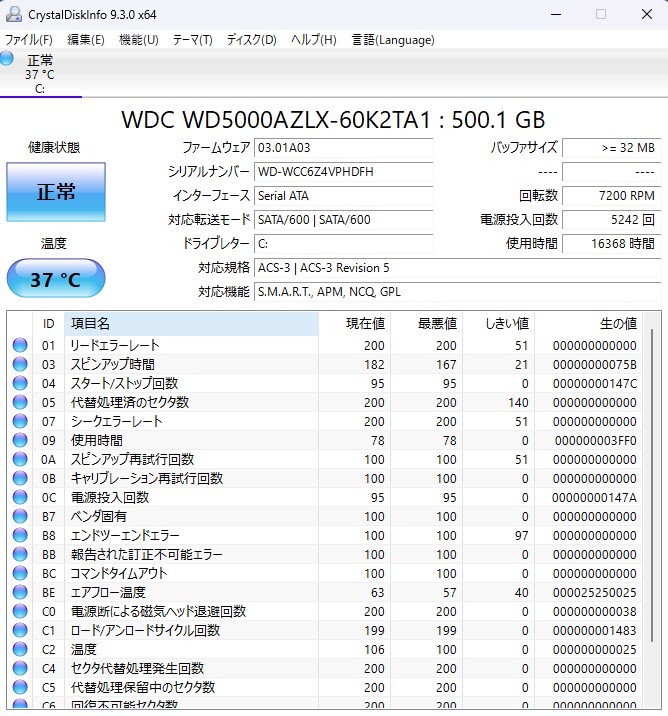Click the 回転数 field 7200 RPM
Screen dimensions: 668x716
(611, 196)
